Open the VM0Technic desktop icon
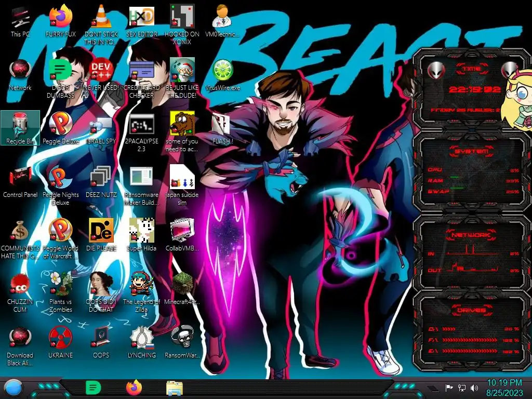The image size is (532, 399). (222, 22)
